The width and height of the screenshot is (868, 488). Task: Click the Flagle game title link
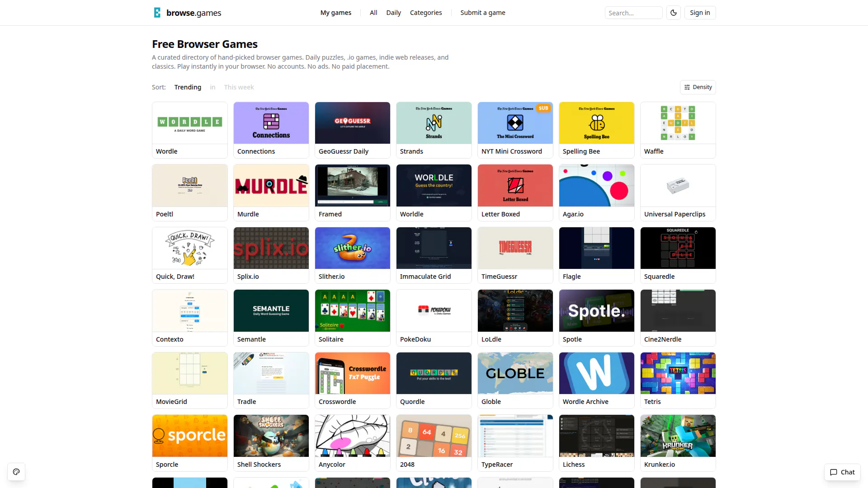click(571, 277)
